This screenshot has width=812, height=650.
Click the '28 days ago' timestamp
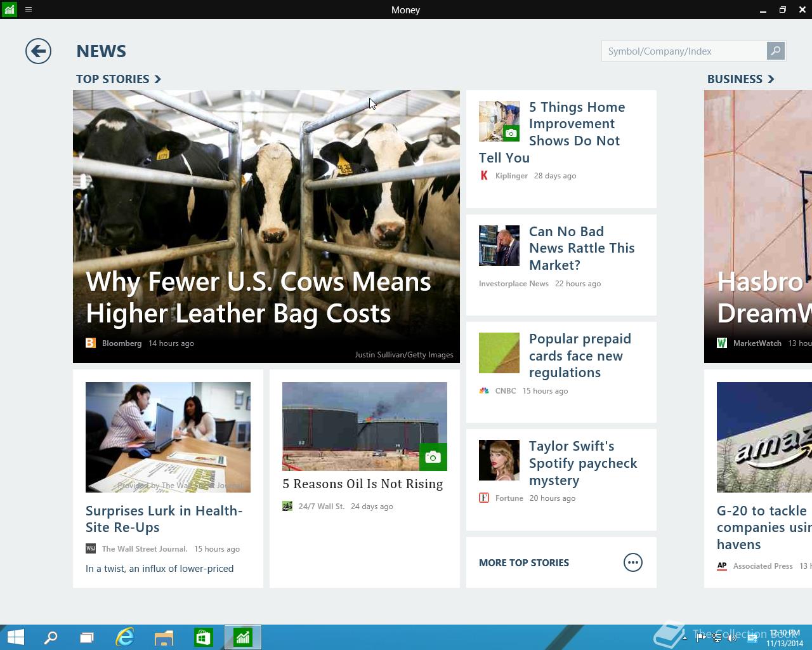pos(555,175)
